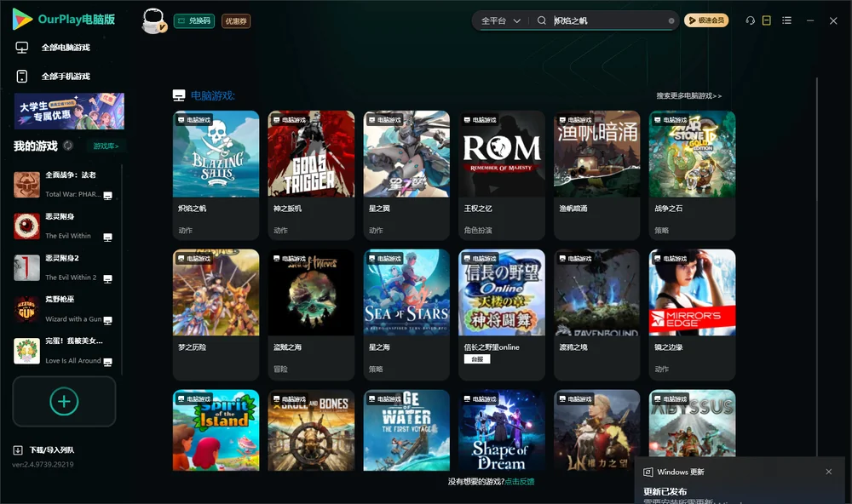852x504 pixels.
Task: Open Gods Trigger 神之扳机 game card
Action: click(311, 175)
